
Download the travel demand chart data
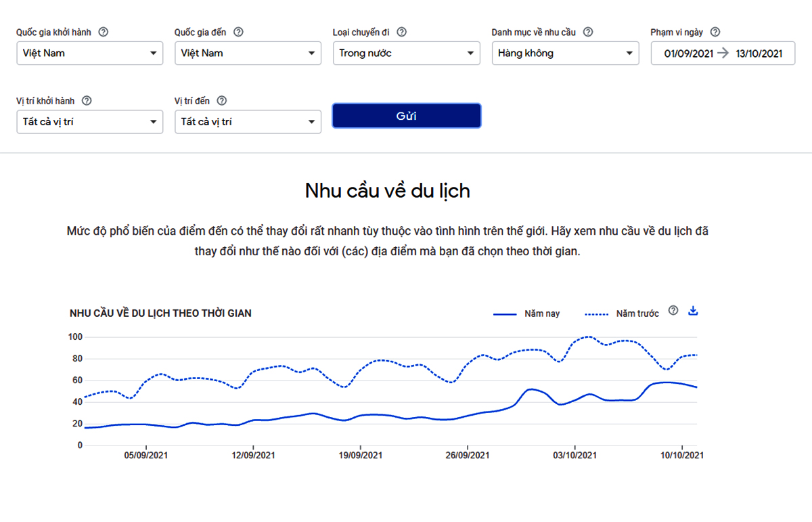point(692,311)
